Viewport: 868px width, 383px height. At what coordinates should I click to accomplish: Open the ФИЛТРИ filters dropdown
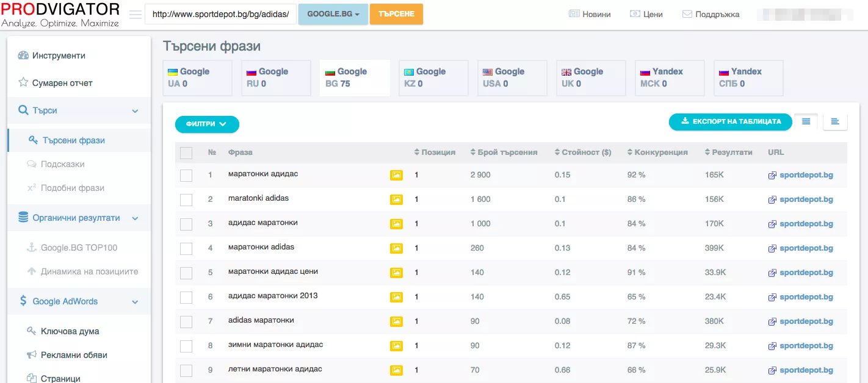coord(207,124)
